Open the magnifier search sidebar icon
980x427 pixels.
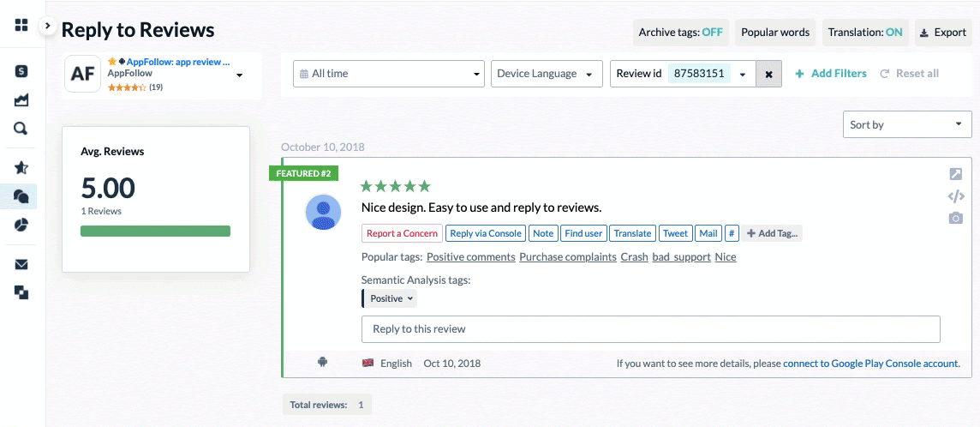[21, 129]
